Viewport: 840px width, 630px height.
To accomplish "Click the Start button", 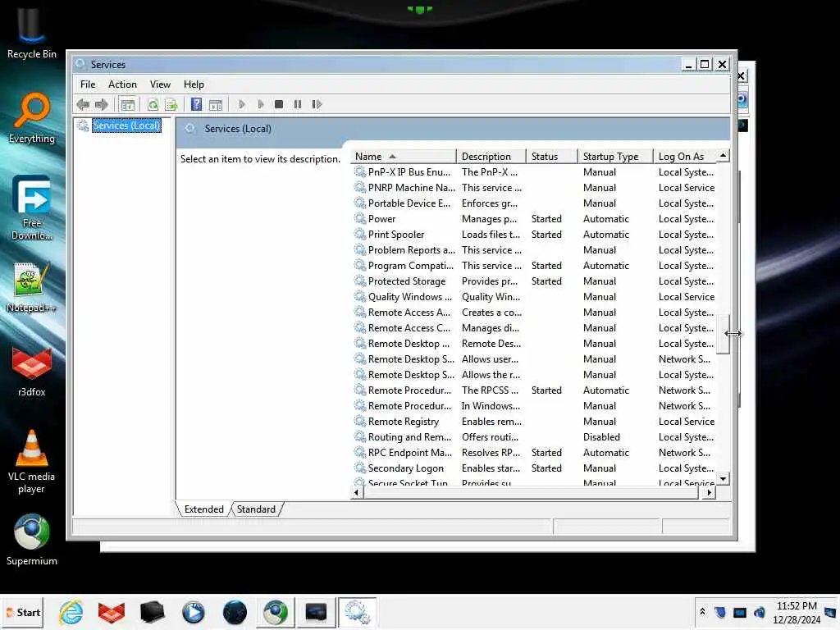I will click(23, 612).
